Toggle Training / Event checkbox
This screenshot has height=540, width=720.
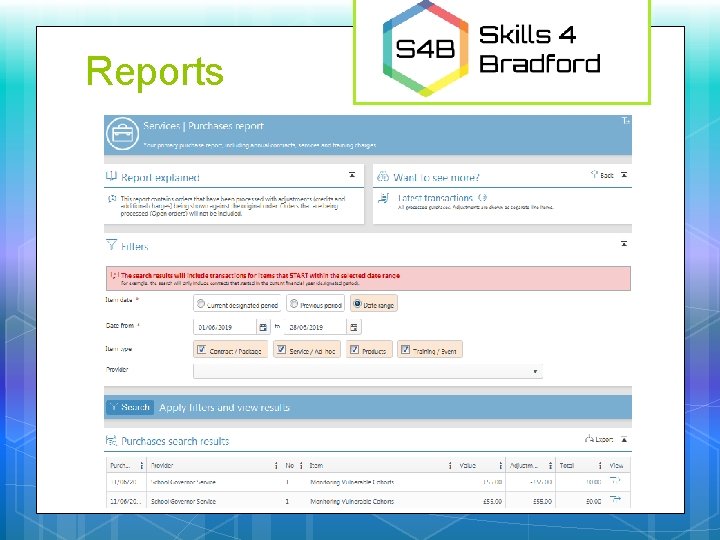click(x=405, y=349)
